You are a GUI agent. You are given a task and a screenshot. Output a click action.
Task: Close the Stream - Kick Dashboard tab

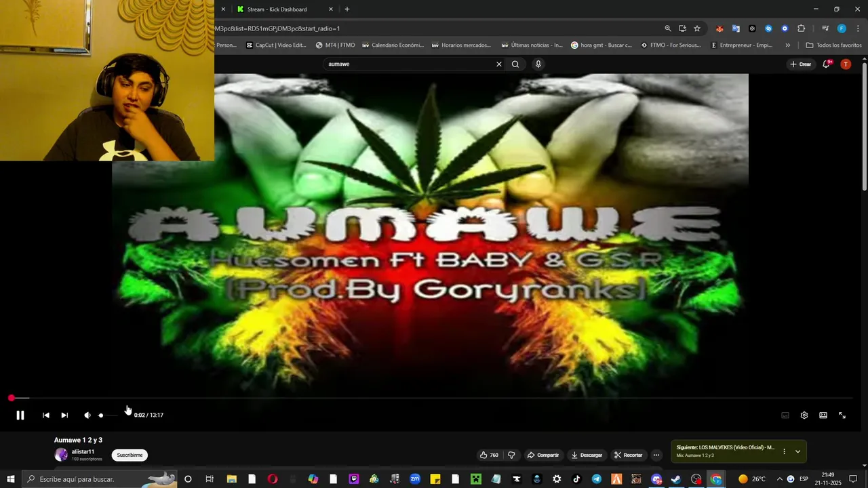point(331,9)
